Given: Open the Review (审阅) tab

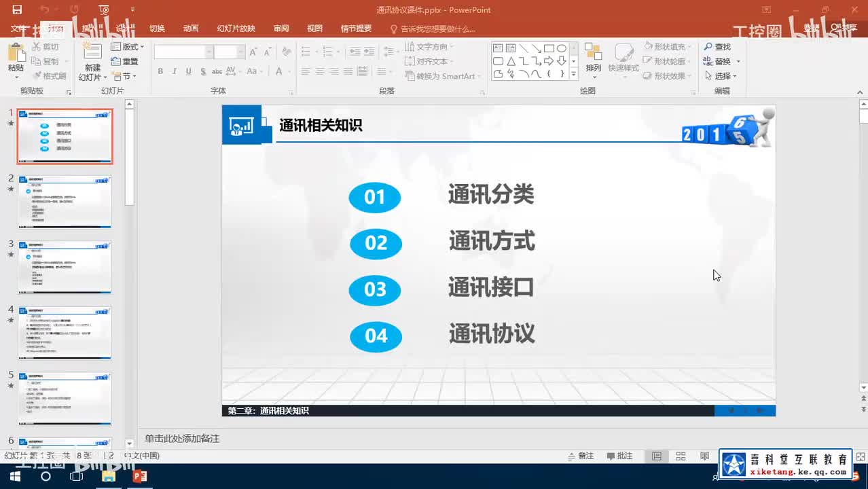Looking at the screenshot, I should point(281,29).
